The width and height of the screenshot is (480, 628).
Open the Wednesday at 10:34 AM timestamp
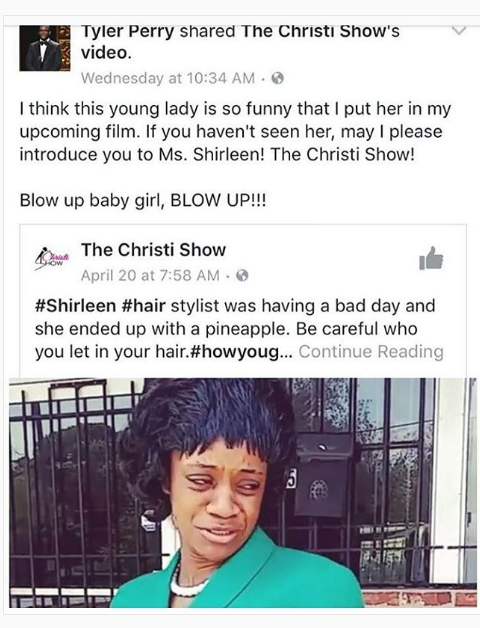(x=168, y=78)
